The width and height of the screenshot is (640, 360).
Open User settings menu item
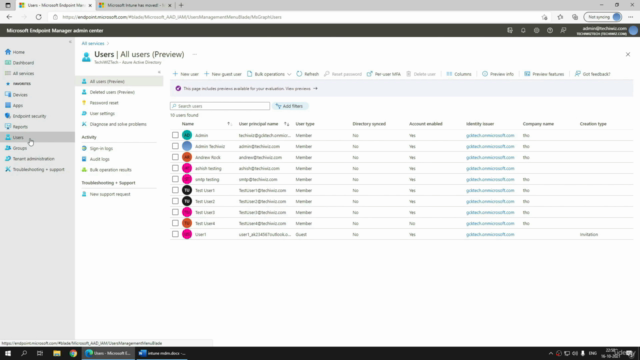102,113
